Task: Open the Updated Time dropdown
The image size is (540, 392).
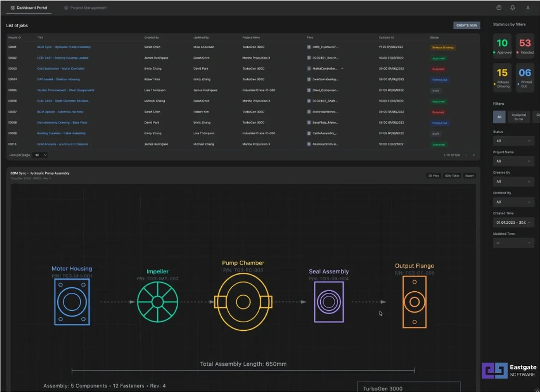Action: click(513, 243)
